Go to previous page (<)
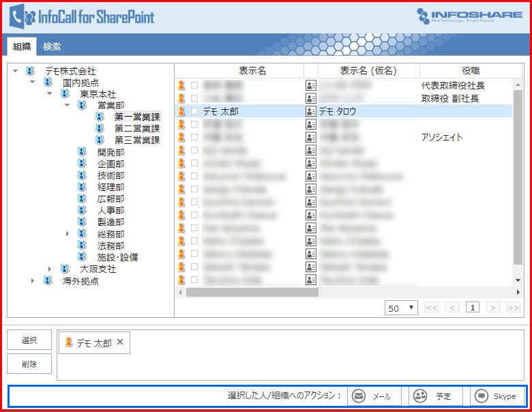Screen dimensions: 532x412 452,308
